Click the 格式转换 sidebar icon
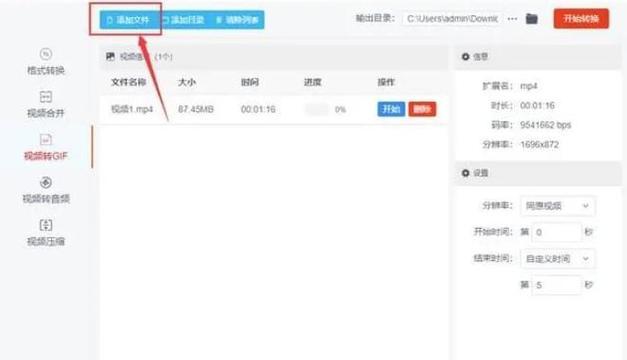 46,54
